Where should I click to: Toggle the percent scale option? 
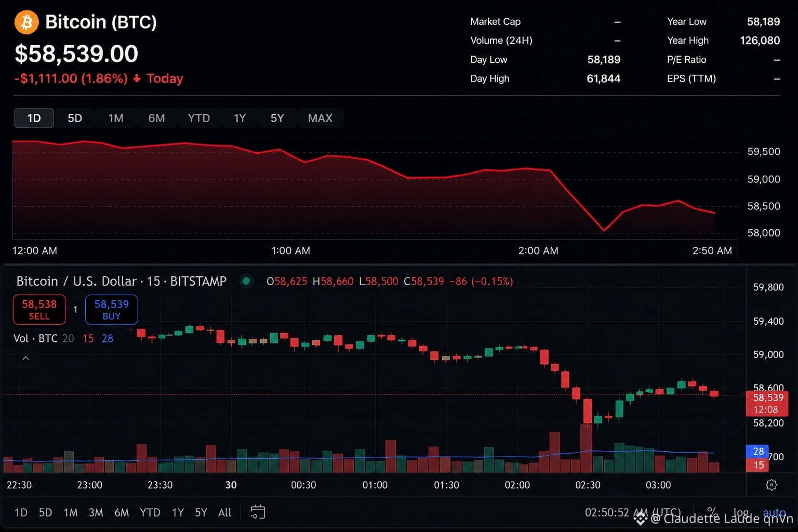point(712,512)
